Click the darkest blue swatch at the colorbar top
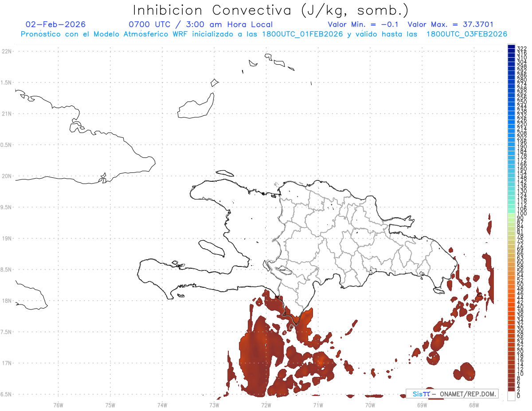The width and height of the screenshot is (532, 411). click(x=511, y=47)
